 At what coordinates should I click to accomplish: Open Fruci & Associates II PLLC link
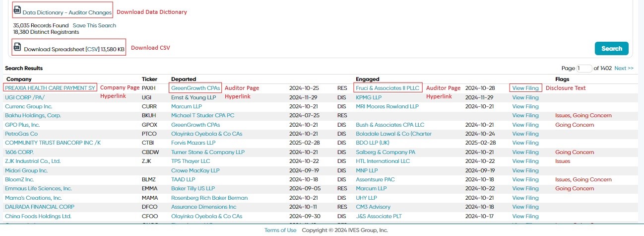[x=388, y=88]
